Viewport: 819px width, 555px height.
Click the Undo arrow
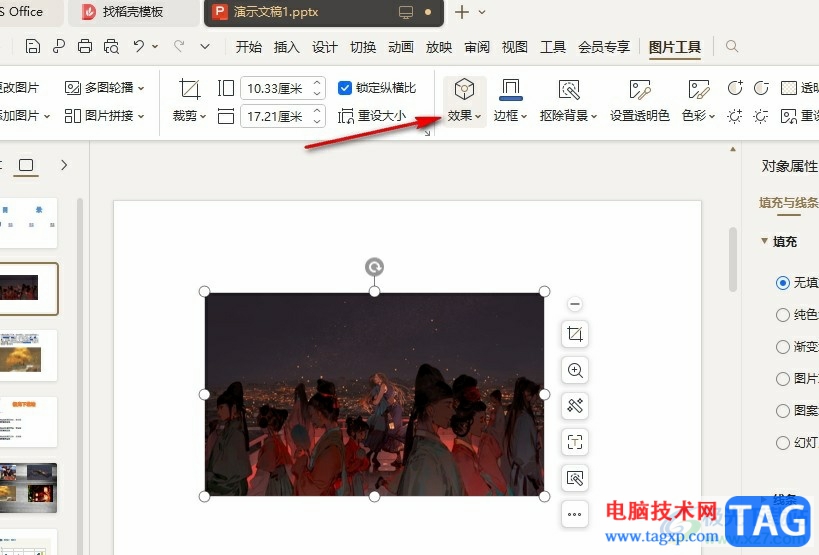coord(138,46)
